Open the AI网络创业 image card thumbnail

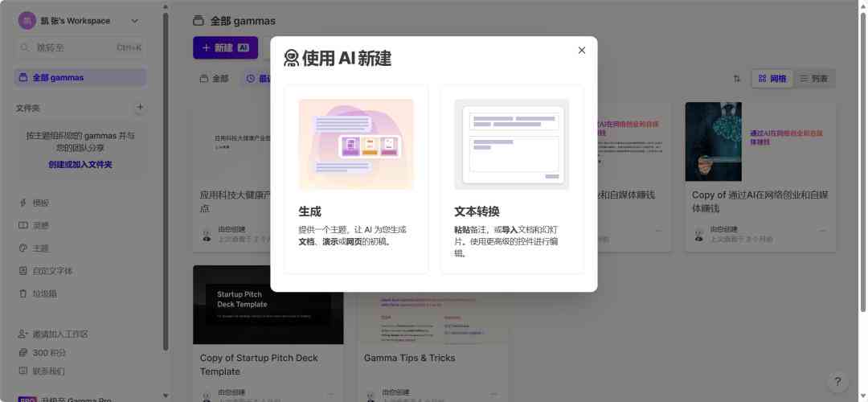pos(760,142)
